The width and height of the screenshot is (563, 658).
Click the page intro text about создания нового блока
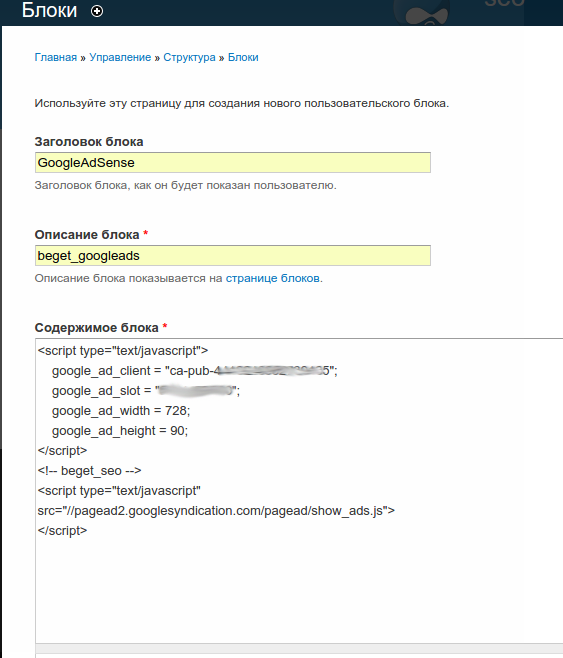coord(242,103)
